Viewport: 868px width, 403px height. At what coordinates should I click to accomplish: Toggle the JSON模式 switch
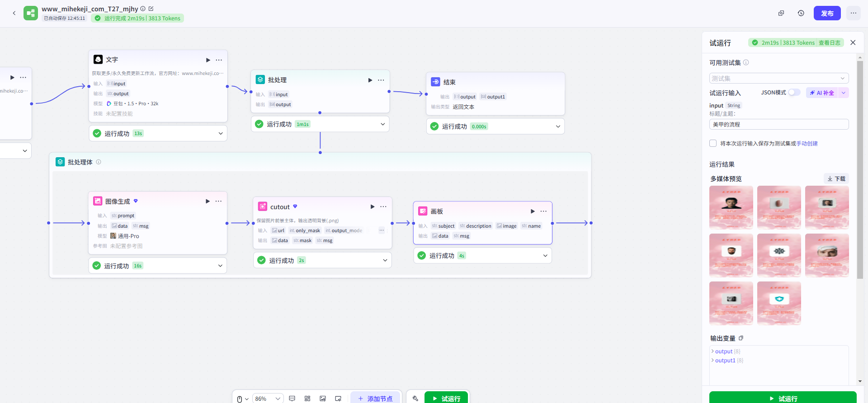pyautogui.click(x=794, y=93)
